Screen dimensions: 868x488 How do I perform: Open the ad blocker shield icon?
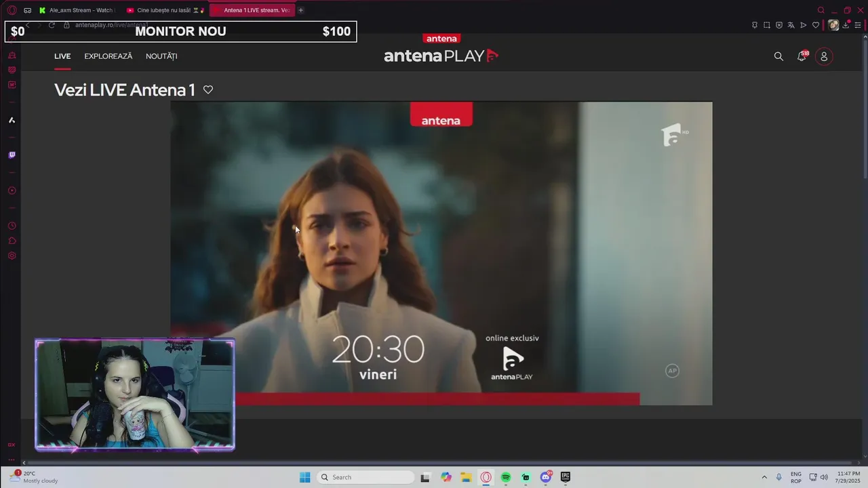coord(779,25)
